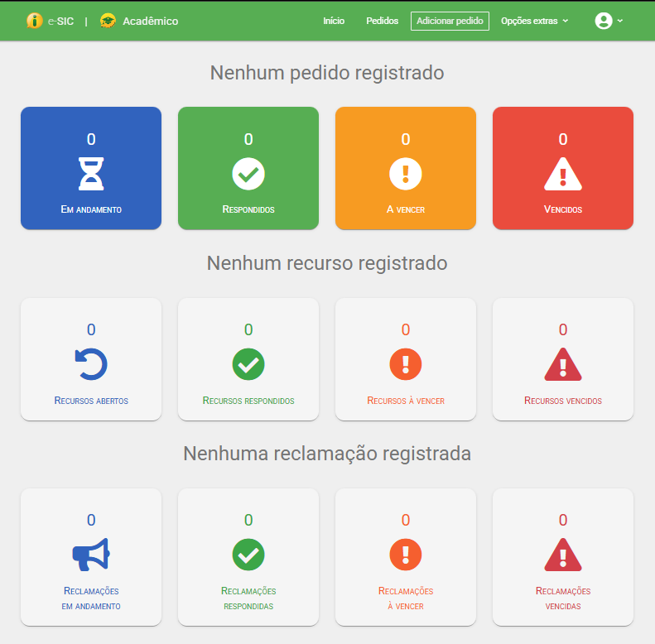Screen dimensions: 655x644
Task: Click the Acadêmico title text in header
Action: click(150, 21)
